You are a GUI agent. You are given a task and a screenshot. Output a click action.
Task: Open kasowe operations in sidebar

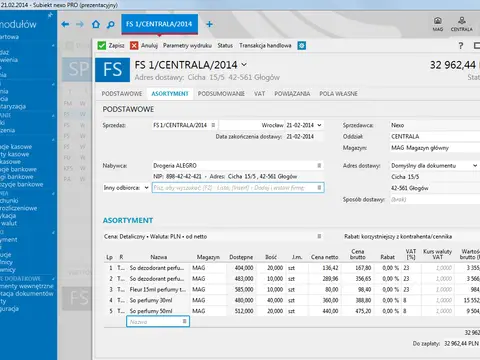pyautogui.click(x=16, y=147)
